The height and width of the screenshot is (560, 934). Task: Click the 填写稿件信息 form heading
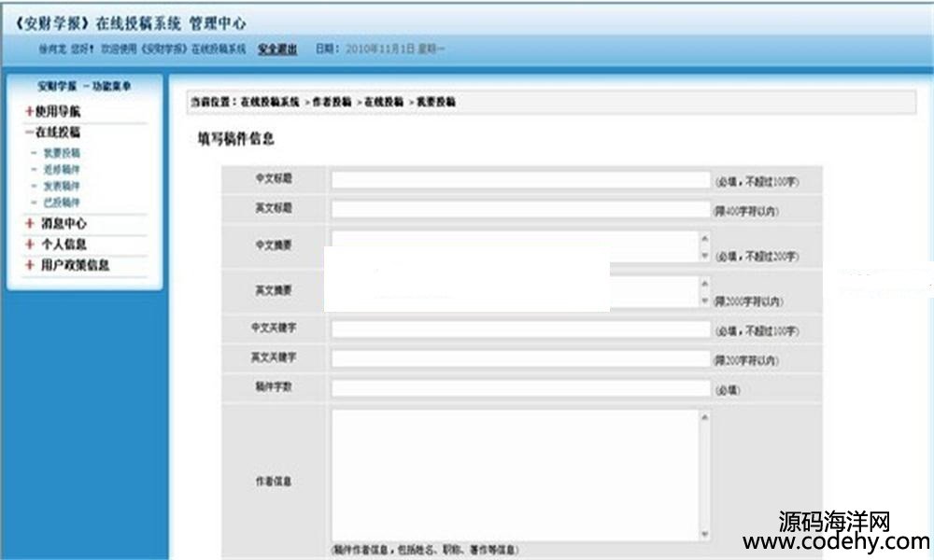pos(236,139)
